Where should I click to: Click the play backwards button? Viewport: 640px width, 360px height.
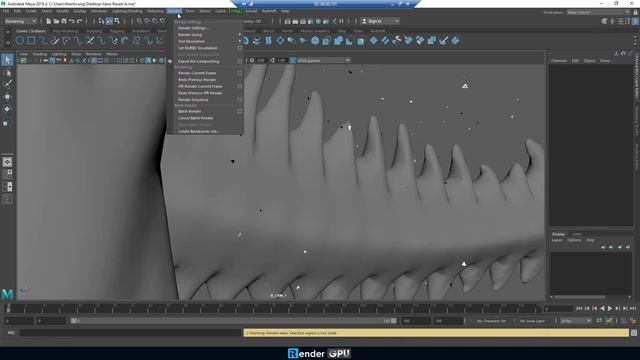(602, 309)
